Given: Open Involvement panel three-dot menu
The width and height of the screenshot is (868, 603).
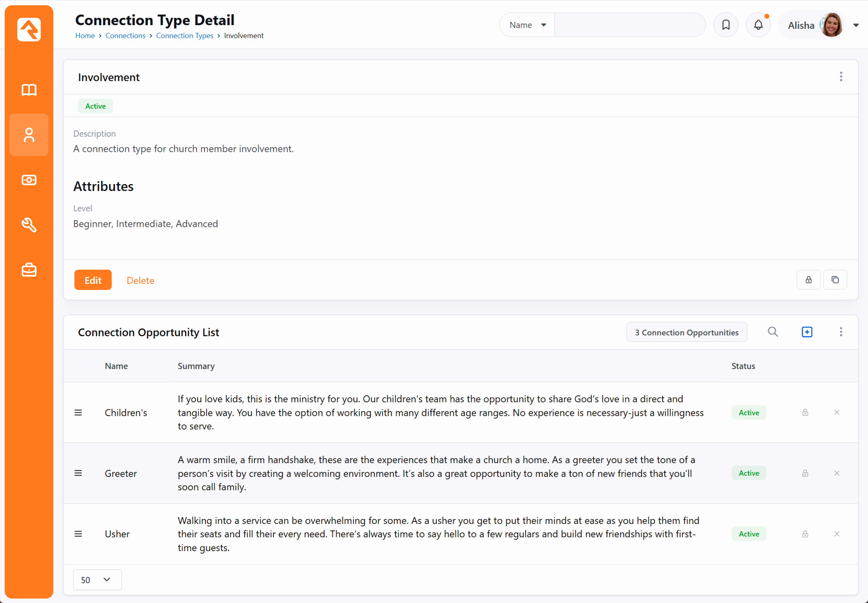Looking at the screenshot, I should (841, 77).
